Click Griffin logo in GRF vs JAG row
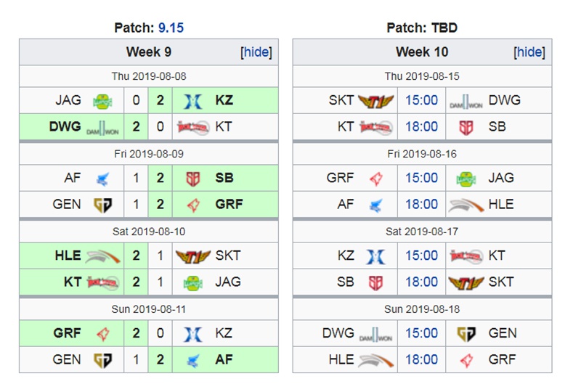Image resolution: width=581 pixels, height=392 pixels. 376,179
